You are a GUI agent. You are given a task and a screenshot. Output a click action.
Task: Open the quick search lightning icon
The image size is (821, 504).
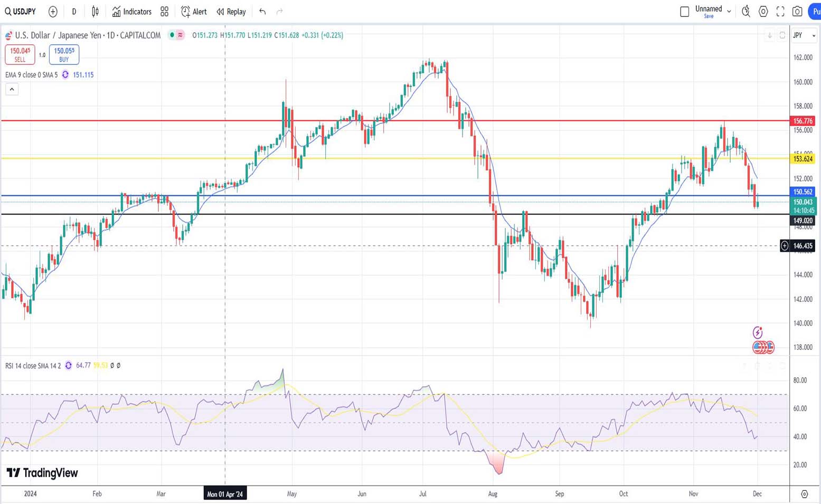[745, 12]
